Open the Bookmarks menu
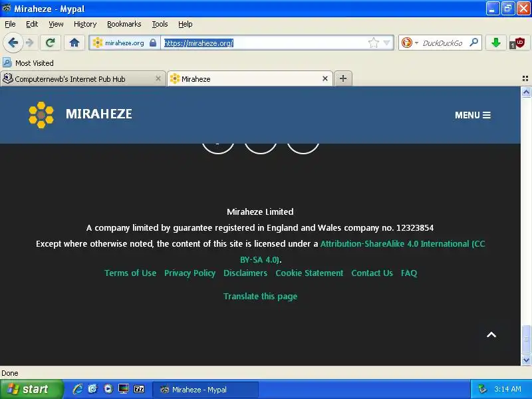Viewport: 532px width, 399px height. click(x=124, y=24)
